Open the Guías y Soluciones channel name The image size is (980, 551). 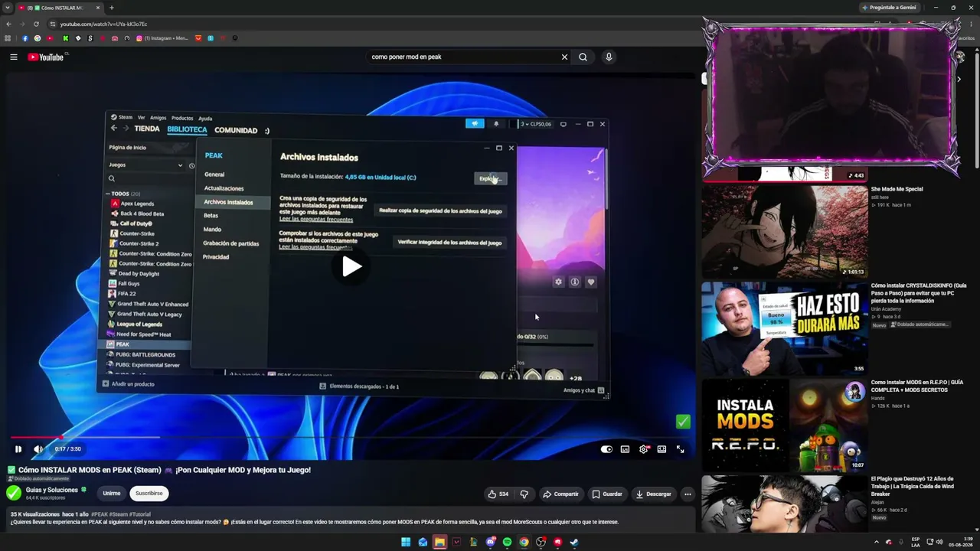click(x=52, y=490)
